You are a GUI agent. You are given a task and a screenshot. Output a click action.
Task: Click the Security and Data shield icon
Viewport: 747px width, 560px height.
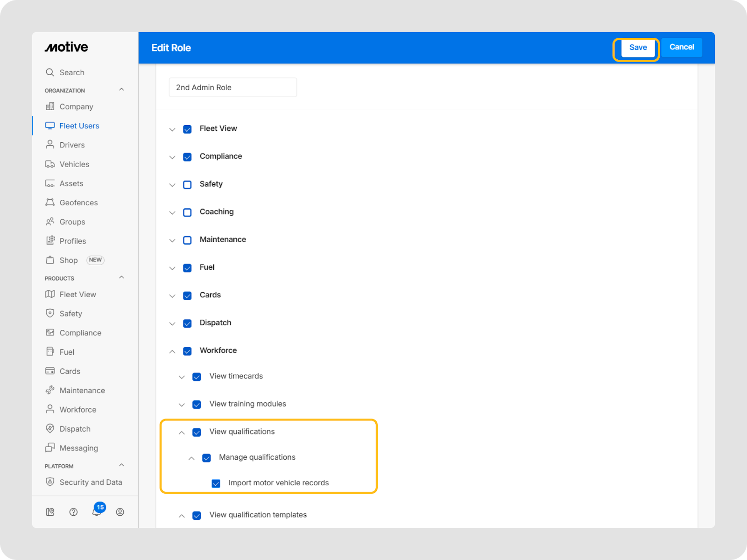click(x=50, y=482)
